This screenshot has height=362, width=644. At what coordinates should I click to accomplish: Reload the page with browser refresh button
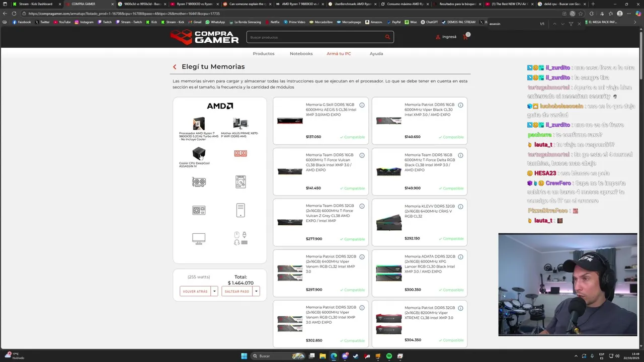tap(14, 14)
